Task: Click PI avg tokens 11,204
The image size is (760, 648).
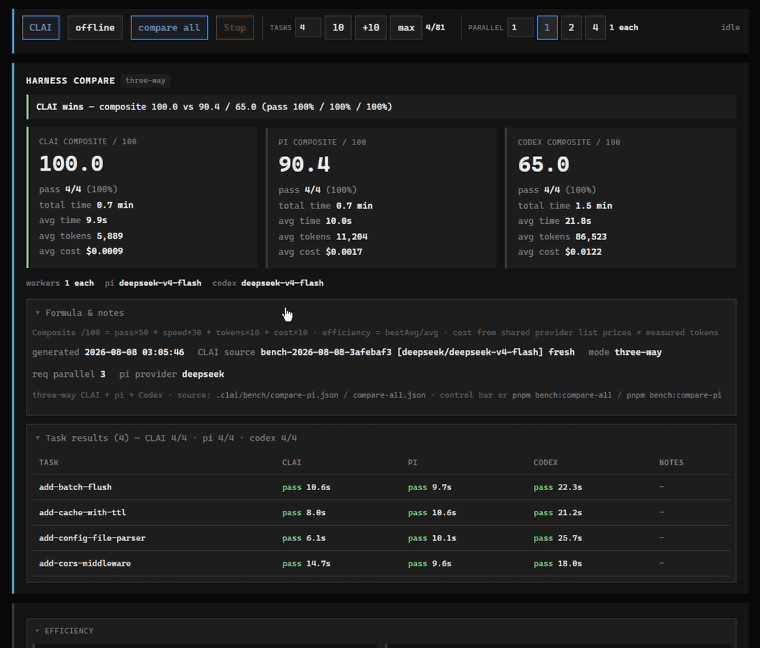Action: click(323, 237)
